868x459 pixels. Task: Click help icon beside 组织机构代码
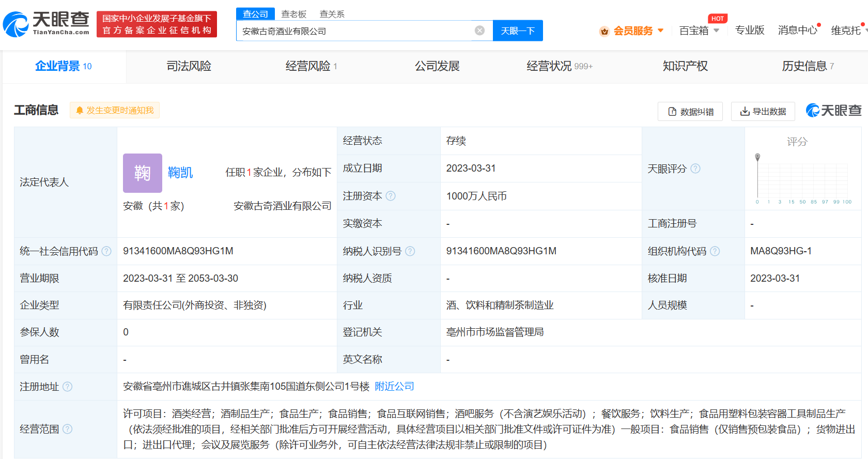pyautogui.click(x=715, y=251)
